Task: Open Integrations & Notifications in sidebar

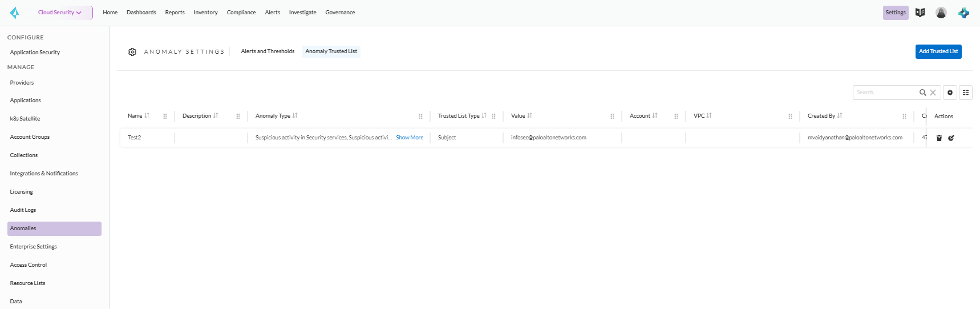Action: [x=44, y=174]
